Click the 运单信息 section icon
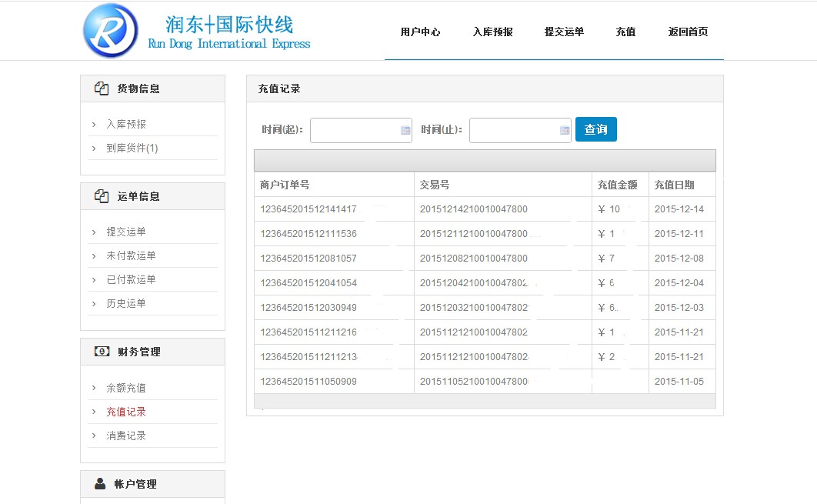This screenshot has height=504, width=817. [x=102, y=196]
